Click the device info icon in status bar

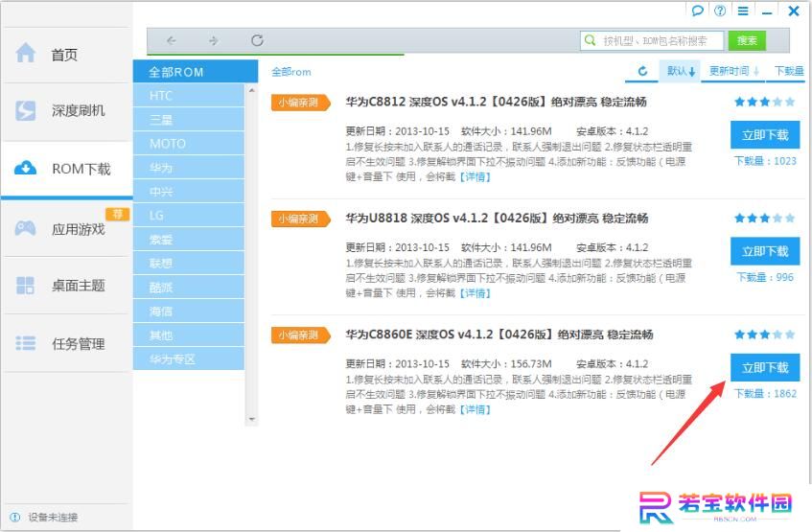coord(15,517)
